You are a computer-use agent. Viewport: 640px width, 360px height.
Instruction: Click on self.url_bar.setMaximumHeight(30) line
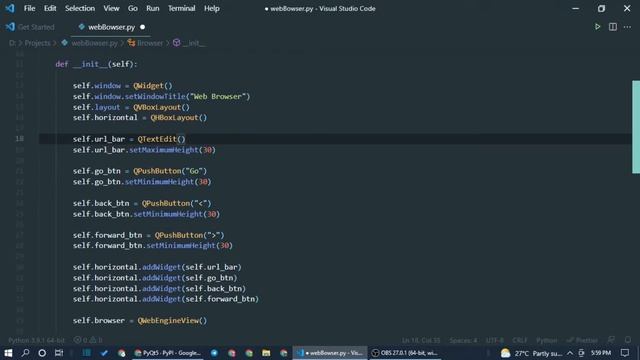click(144, 150)
